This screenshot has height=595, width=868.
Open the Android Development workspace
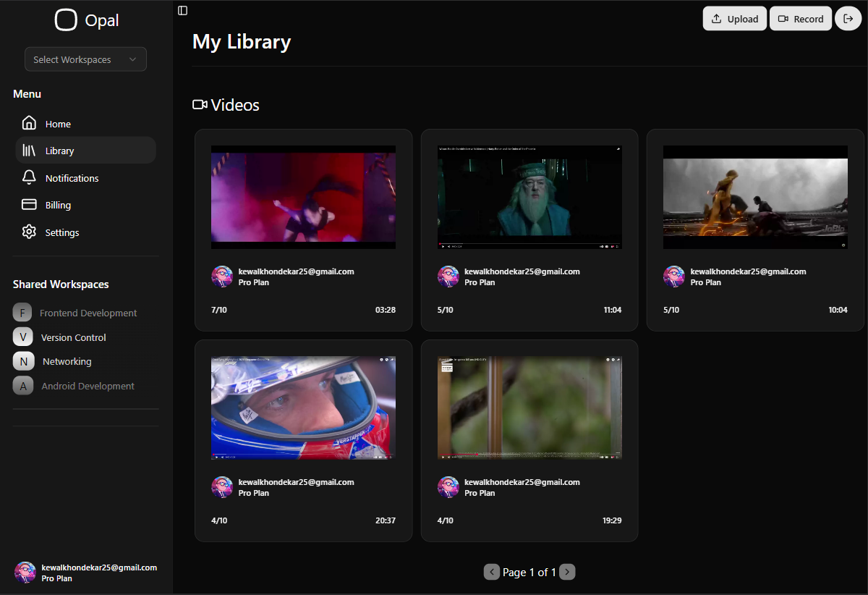tap(85, 386)
